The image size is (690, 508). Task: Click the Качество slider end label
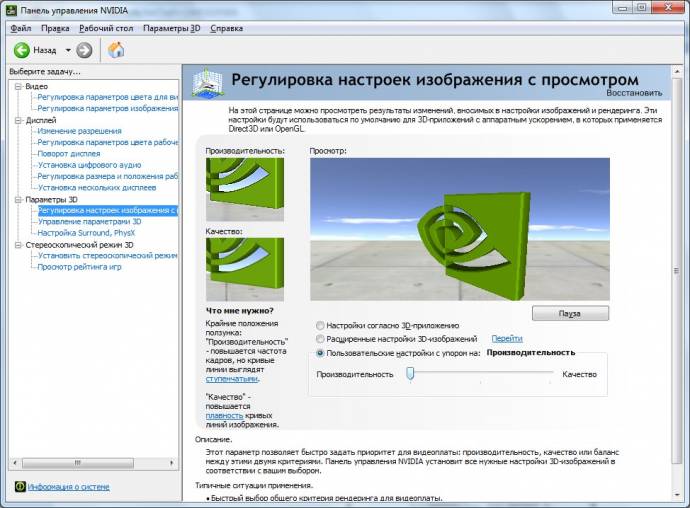pyautogui.click(x=580, y=374)
